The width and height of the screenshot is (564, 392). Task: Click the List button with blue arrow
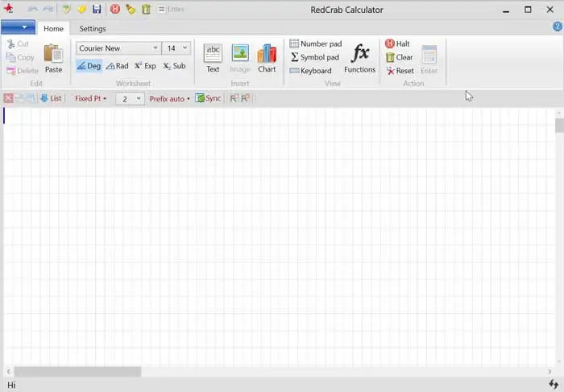(x=51, y=98)
